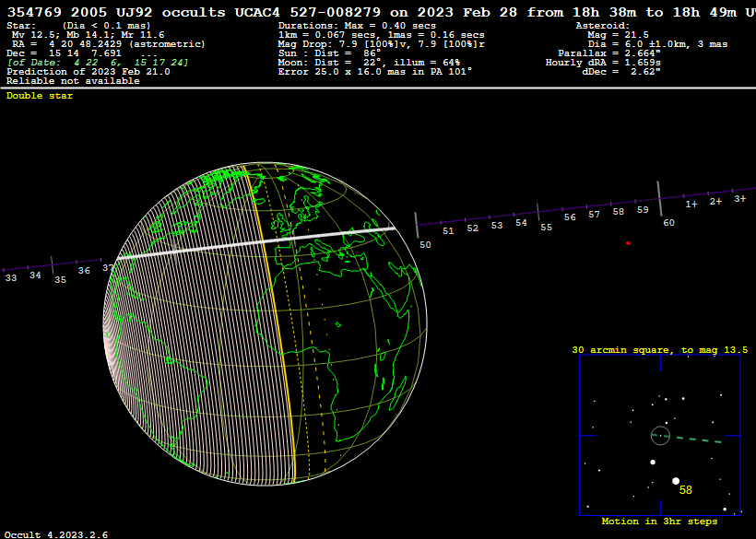This screenshot has height=539, width=756.
Task: Click the '1+' time label
Action: click(691, 205)
